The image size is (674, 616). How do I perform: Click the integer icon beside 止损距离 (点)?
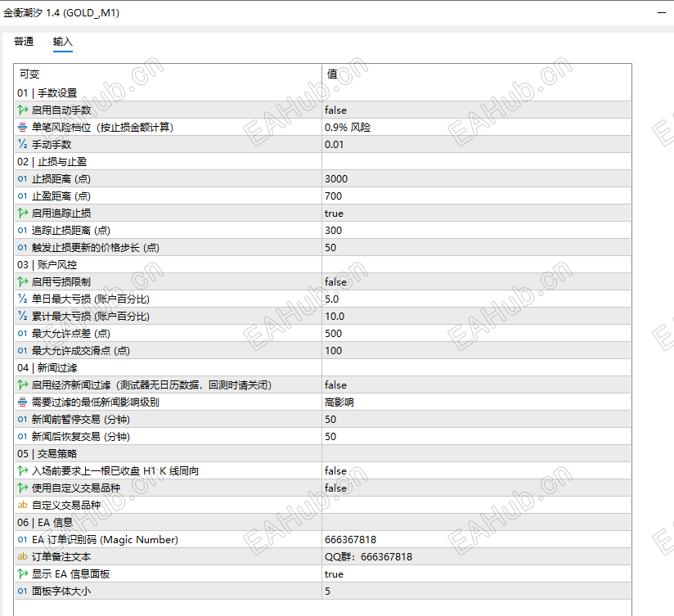coord(22,179)
